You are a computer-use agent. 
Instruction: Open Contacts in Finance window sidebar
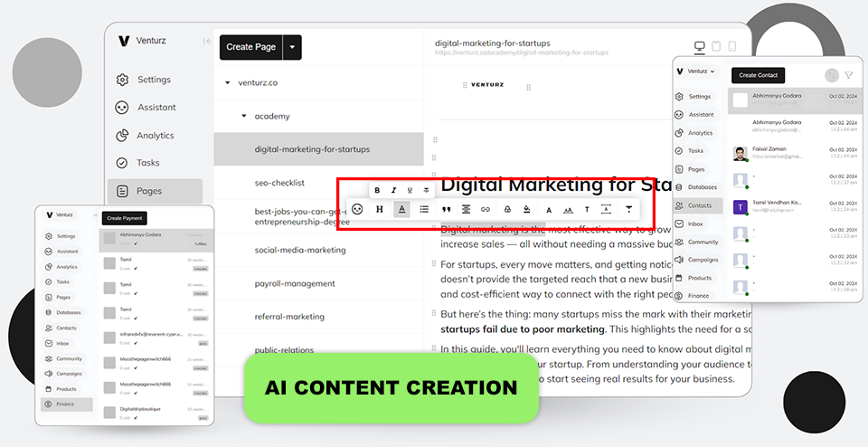click(61, 328)
